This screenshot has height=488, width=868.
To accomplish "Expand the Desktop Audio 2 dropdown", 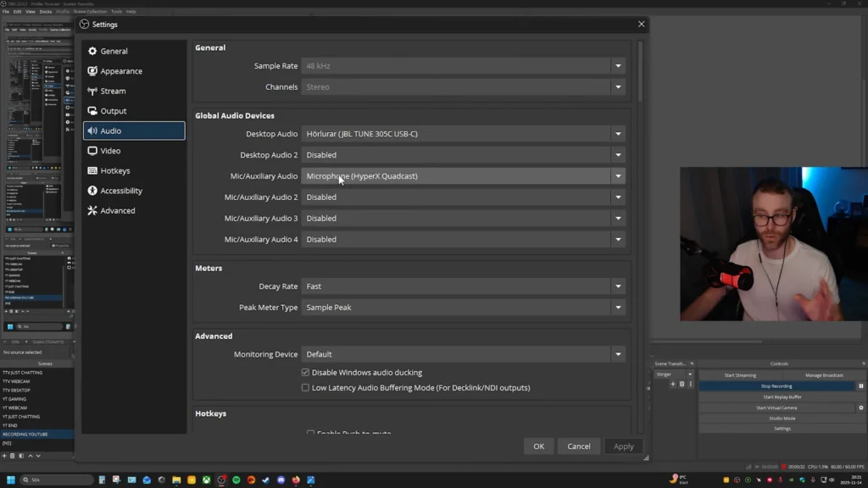I will (463, 155).
